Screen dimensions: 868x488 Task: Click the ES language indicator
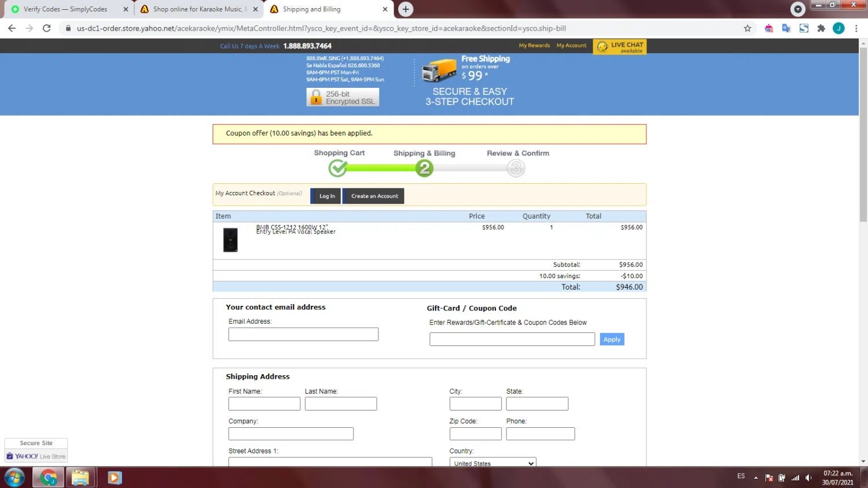click(741, 476)
